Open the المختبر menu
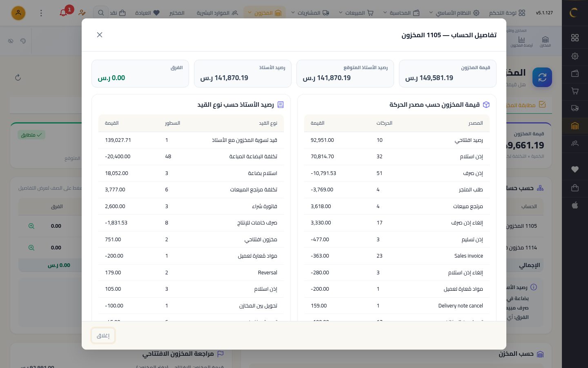The height and width of the screenshot is (368, 588). click(x=177, y=13)
